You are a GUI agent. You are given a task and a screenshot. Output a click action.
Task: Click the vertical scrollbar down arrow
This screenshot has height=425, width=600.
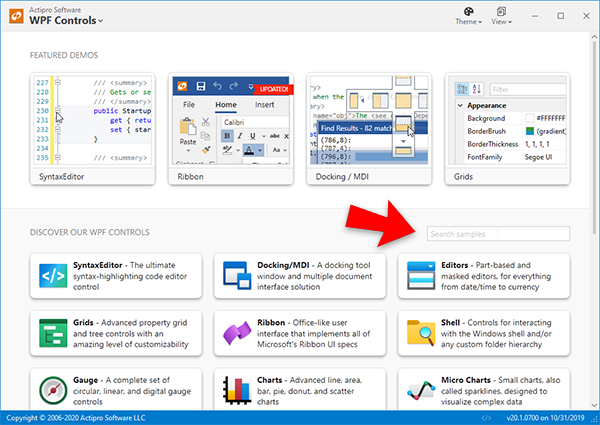pyautogui.click(x=594, y=405)
